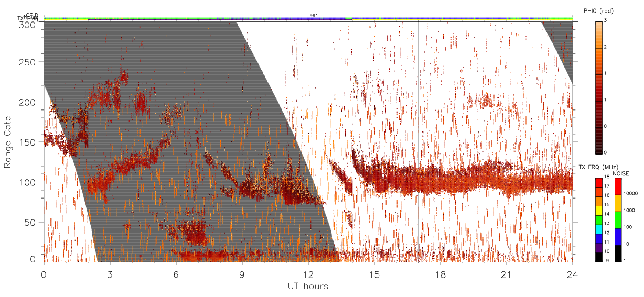Click the 12 tick on UT hours axis
Image resolution: width=644 pixels, height=297 pixels.
(x=308, y=274)
